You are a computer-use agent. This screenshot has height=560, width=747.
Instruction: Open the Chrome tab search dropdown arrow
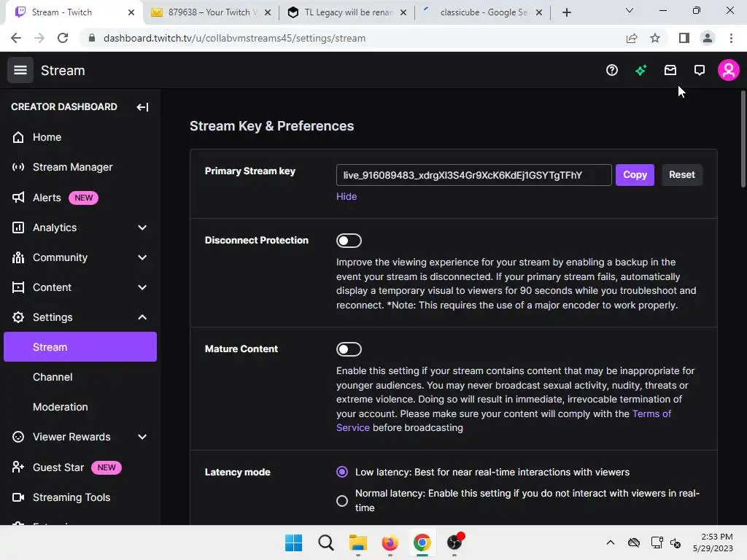(630, 10)
